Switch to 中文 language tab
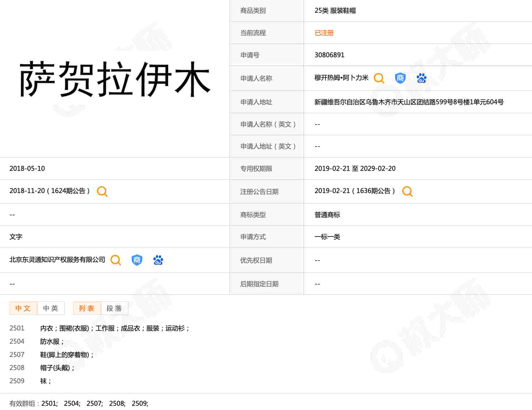The image size is (532, 410). pyautogui.click(x=23, y=308)
